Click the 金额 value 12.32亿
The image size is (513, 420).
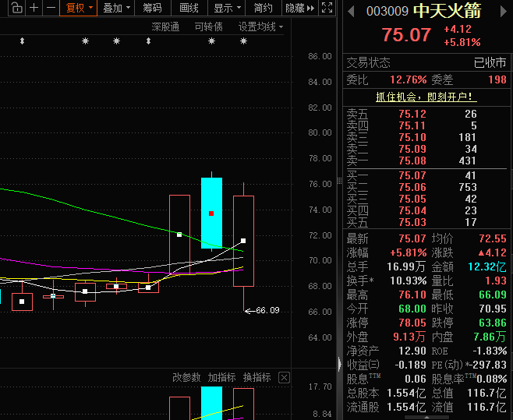click(487, 266)
